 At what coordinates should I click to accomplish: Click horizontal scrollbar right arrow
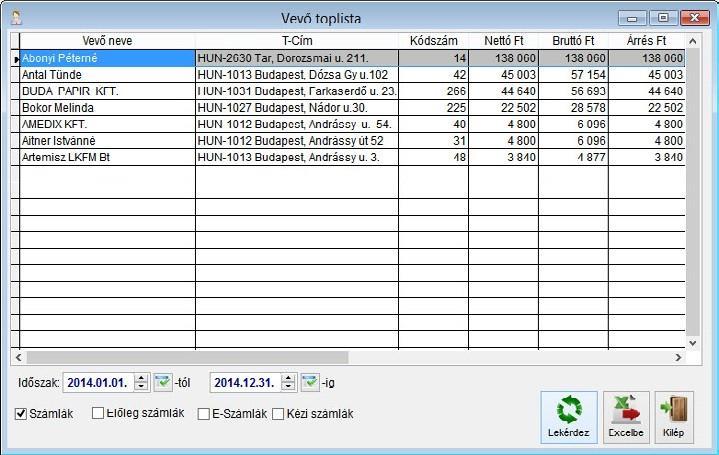click(x=678, y=357)
